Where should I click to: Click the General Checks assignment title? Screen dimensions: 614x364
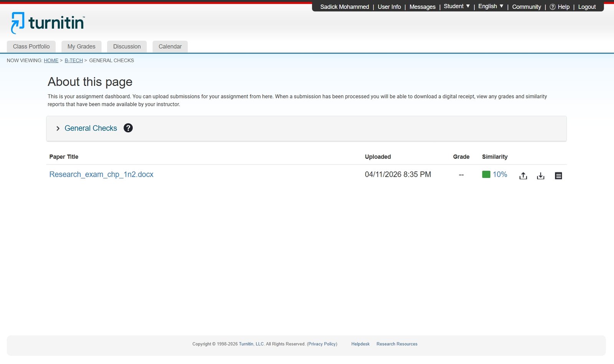point(91,128)
